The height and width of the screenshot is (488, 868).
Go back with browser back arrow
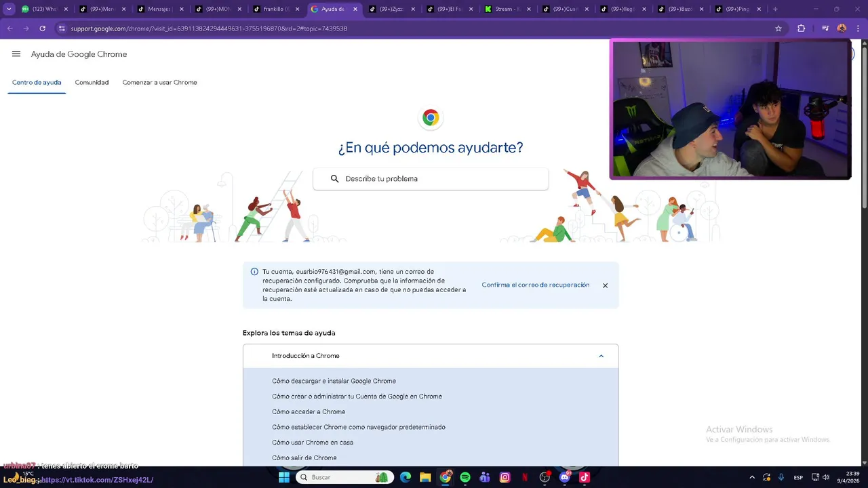[9, 28]
